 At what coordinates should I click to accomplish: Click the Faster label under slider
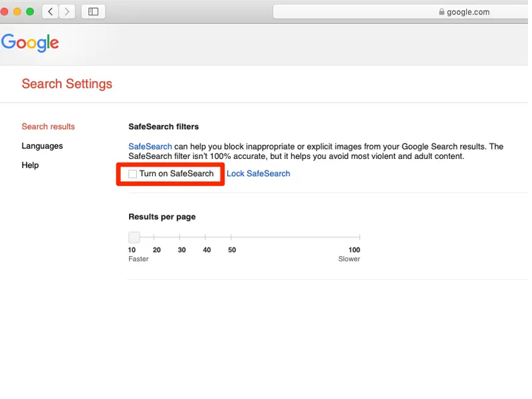click(x=138, y=259)
